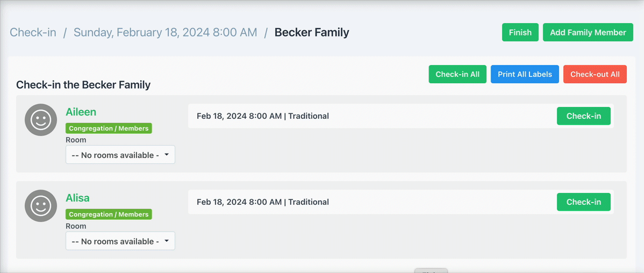Viewport: 644px width, 273px height.
Task: Click Aileen's smiley avatar icon
Action: click(x=41, y=120)
